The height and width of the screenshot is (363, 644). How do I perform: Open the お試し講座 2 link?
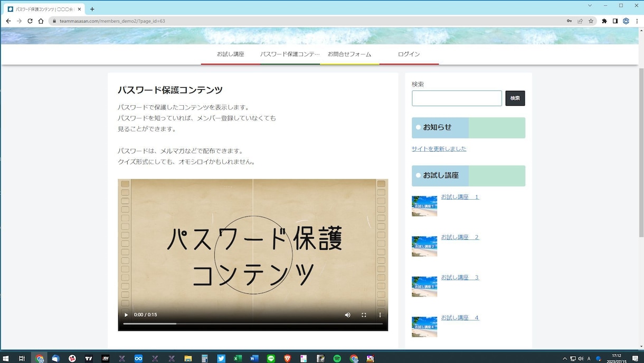[460, 237]
